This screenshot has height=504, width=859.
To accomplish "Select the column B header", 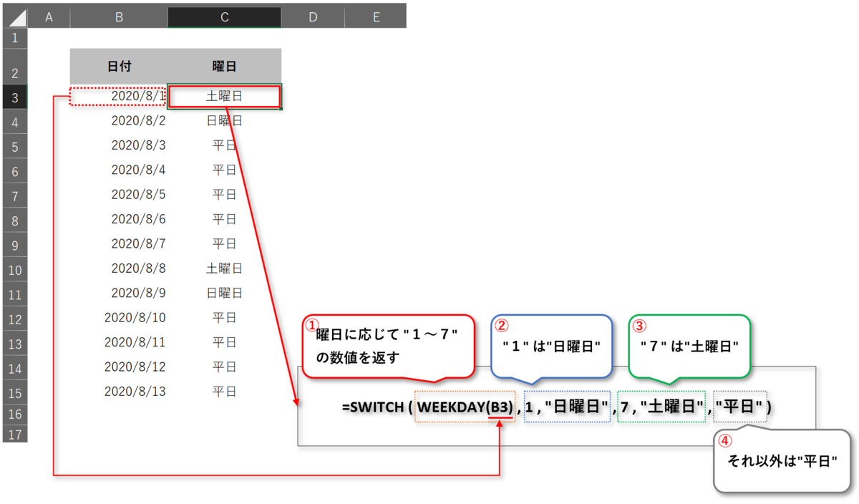I will coord(119,16).
